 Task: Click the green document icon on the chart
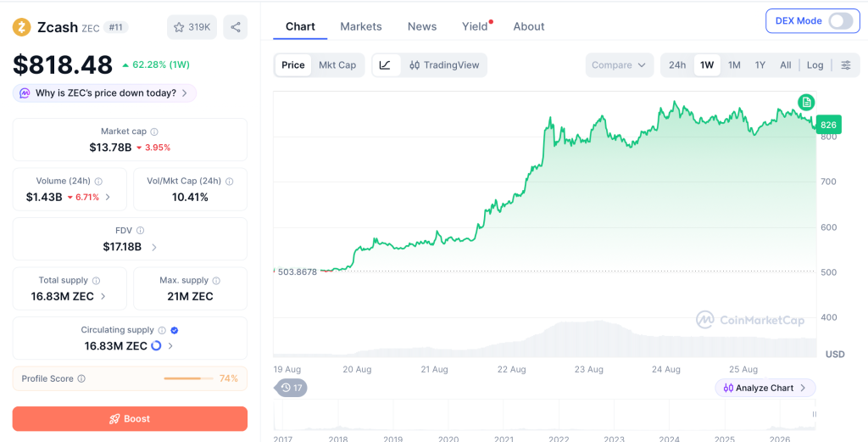[807, 102]
